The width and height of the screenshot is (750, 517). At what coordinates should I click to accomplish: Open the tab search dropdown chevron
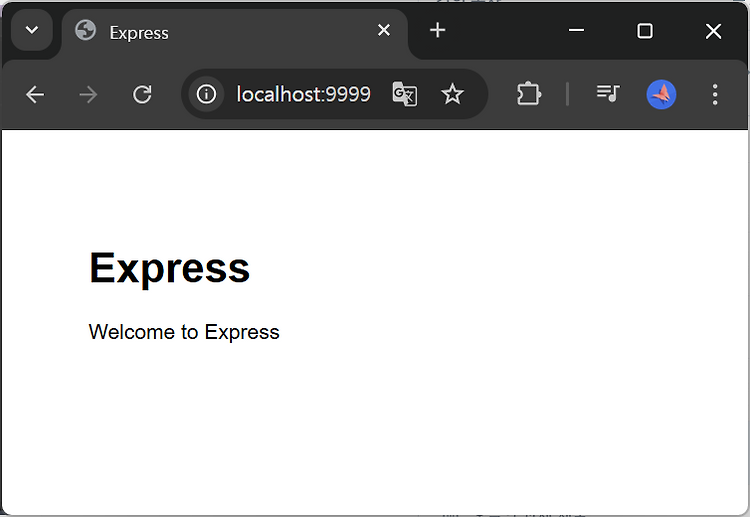[x=32, y=30]
